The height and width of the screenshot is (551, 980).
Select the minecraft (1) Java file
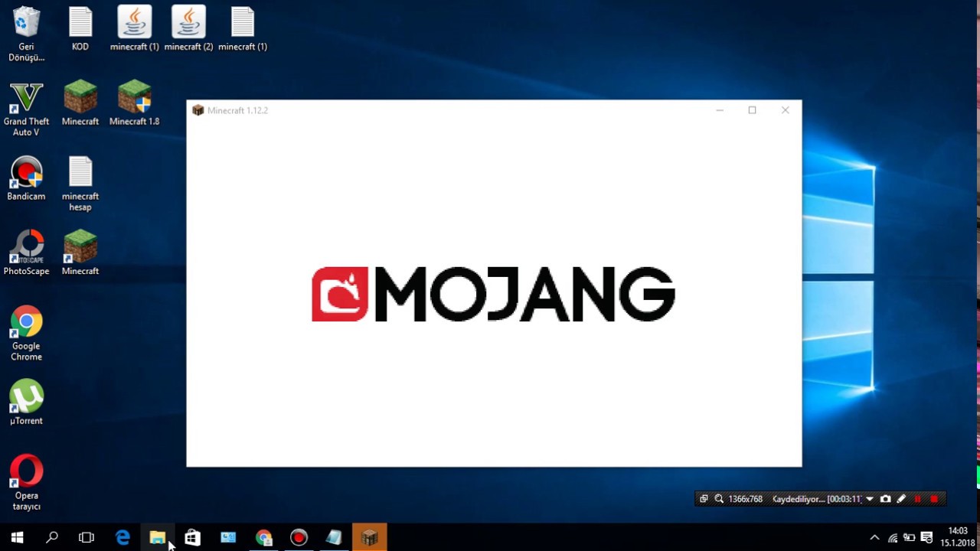point(134,29)
